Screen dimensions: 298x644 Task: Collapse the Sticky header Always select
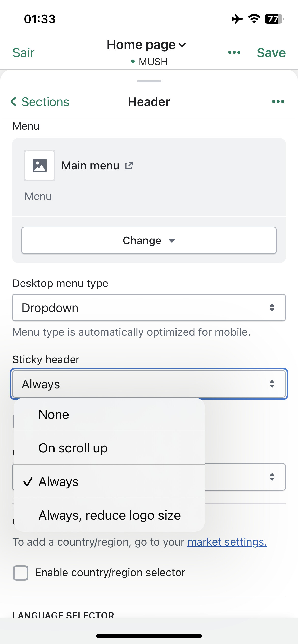(149, 384)
